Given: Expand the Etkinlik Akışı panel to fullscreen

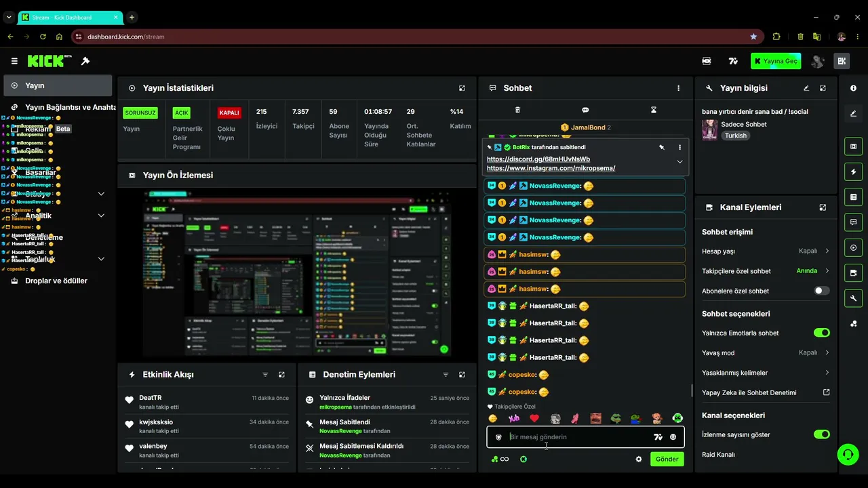Looking at the screenshot, I should tap(281, 375).
